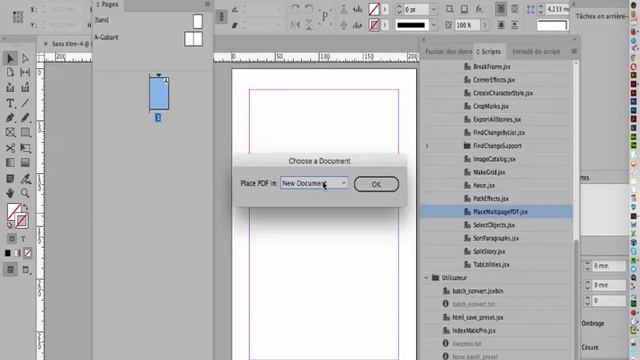The width and height of the screenshot is (640, 360).
Task: Select the Gradient Feather tool
Action: (25, 162)
